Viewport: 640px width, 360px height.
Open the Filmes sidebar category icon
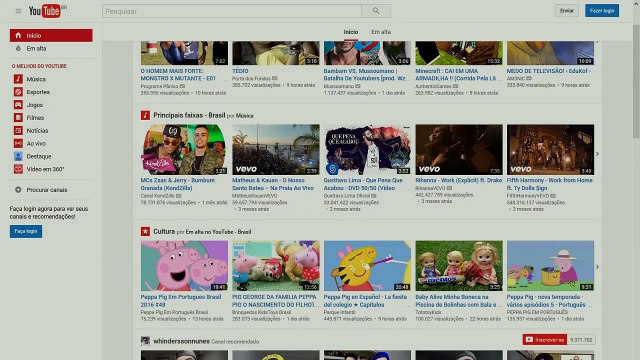(18, 118)
